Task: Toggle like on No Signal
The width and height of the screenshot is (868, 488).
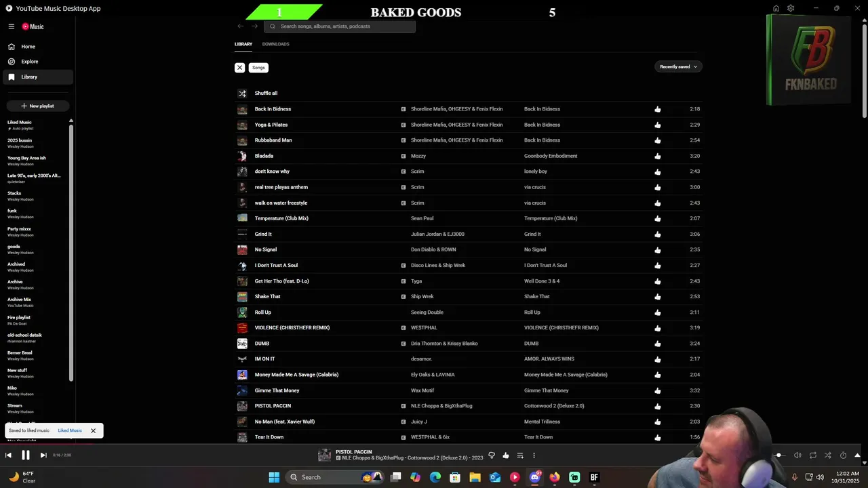Action: tap(657, 250)
